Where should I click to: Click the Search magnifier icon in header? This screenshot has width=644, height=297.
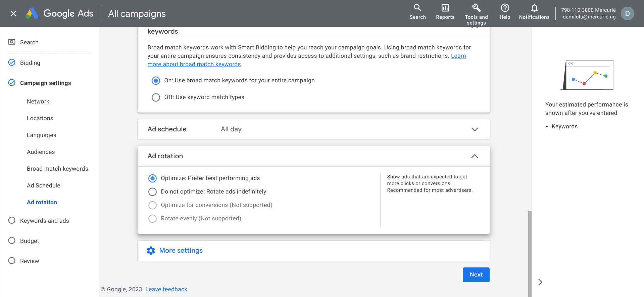coord(417,8)
